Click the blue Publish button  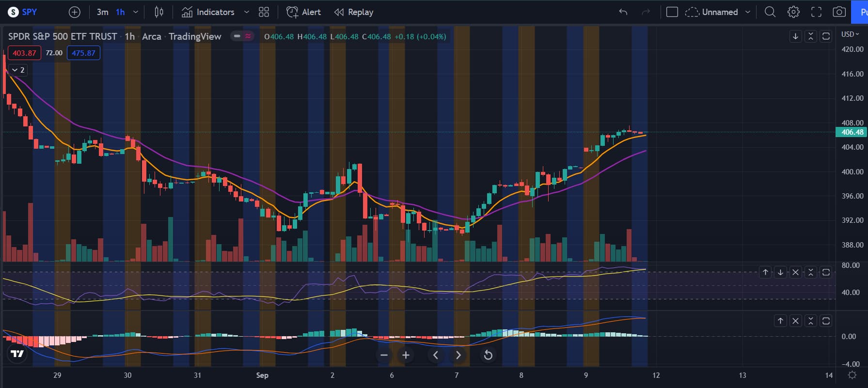coord(859,12)
